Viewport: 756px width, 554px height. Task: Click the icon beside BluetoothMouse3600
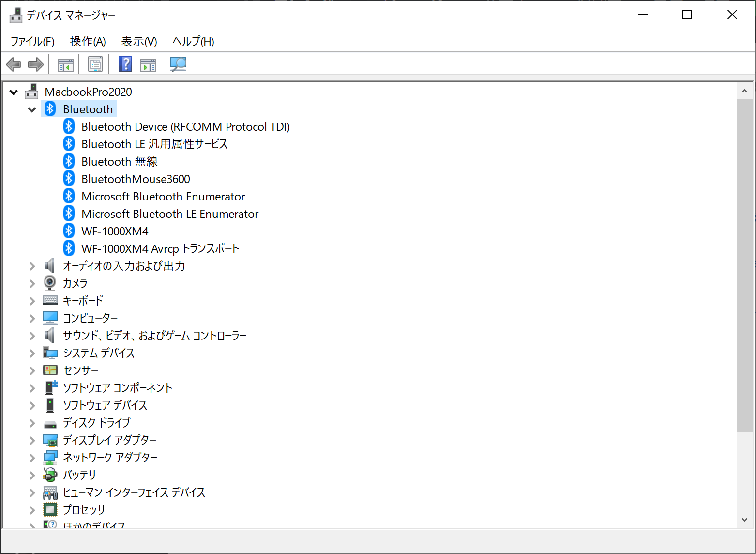click(69, 179)
